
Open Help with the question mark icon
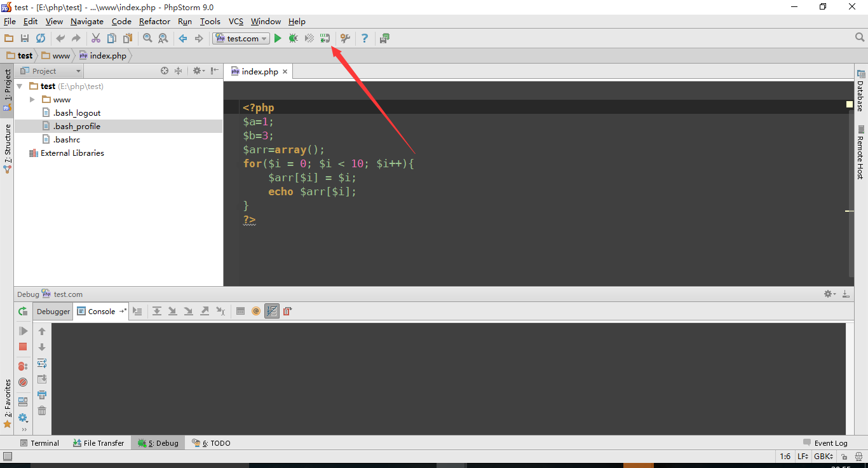pyautogui.click(x=365, y=39)
